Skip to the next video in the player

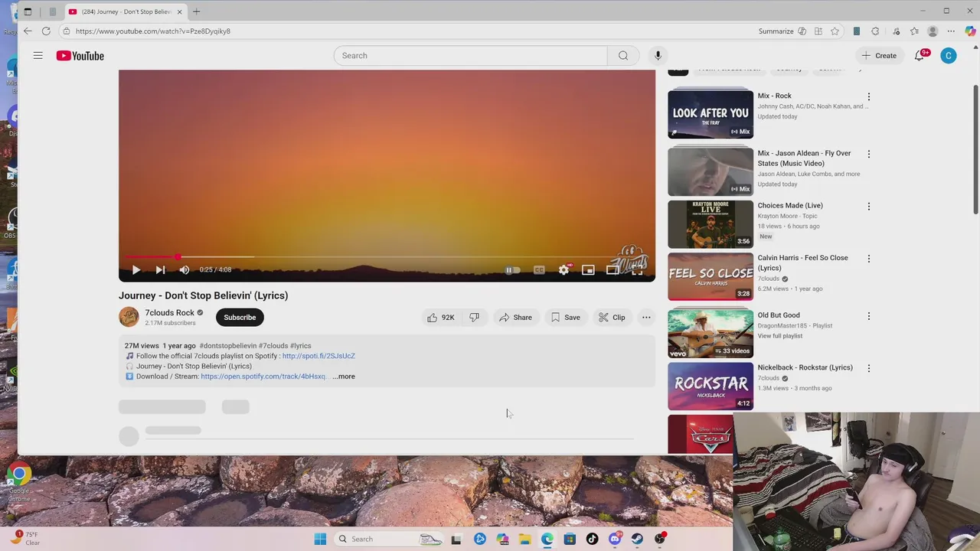coord(160,270)
